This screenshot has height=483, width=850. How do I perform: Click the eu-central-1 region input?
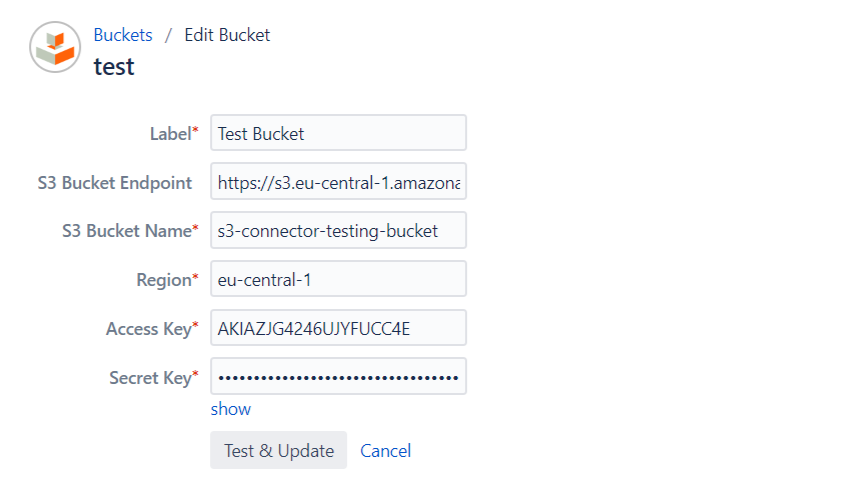338,280
